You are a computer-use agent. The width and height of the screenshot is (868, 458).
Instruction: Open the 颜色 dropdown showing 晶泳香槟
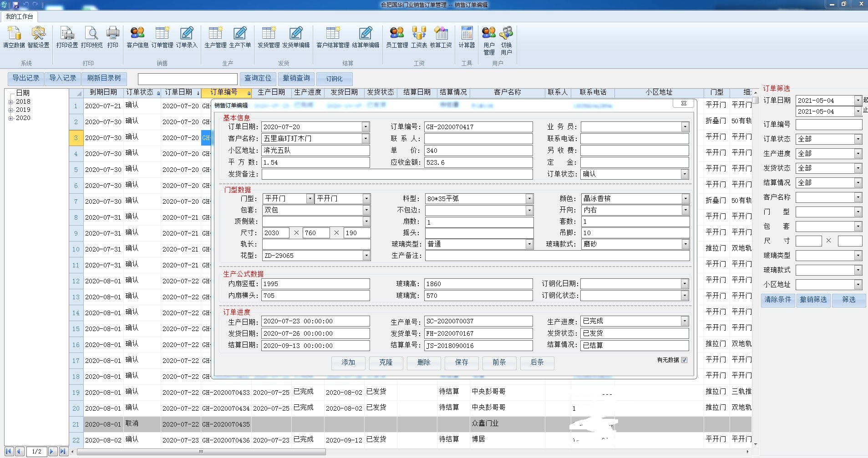click(685, 199)
